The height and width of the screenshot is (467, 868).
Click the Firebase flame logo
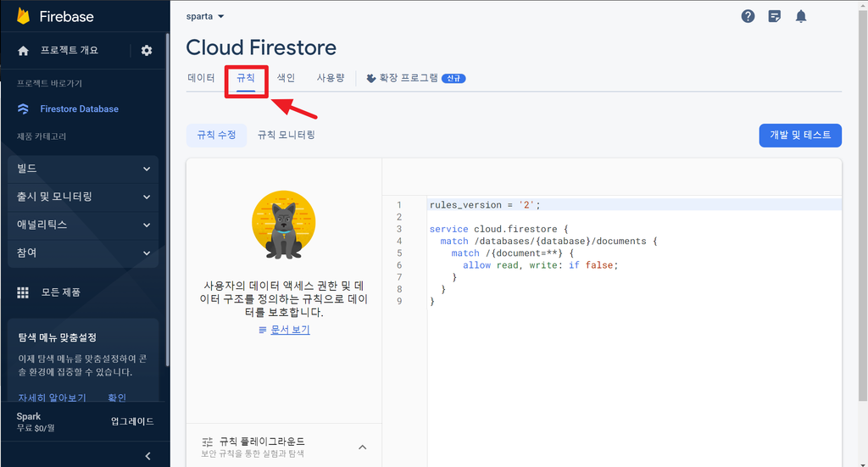coord(23,16)
